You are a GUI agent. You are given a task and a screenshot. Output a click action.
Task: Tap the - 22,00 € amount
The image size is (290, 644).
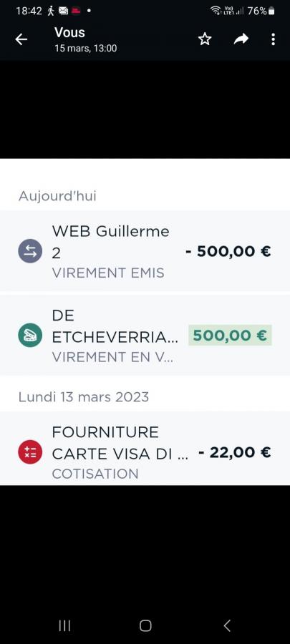click(234, 452)
